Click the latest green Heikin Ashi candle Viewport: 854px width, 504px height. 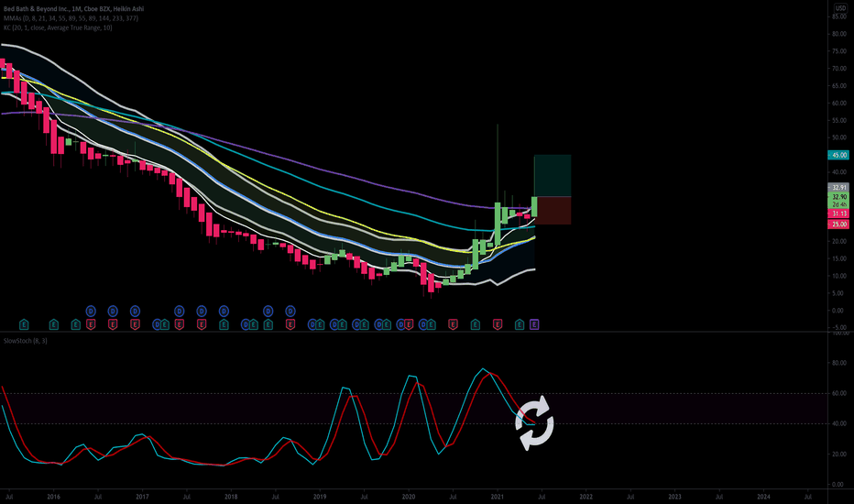534,207
